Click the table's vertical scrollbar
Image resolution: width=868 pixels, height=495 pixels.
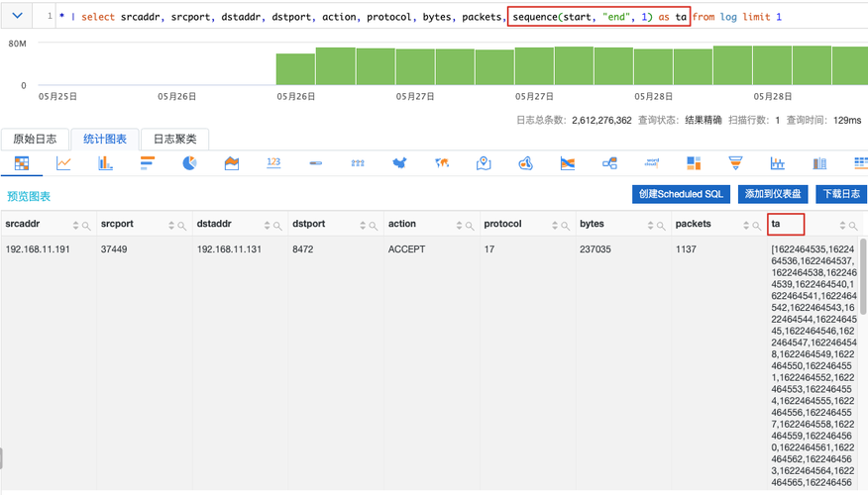coord(863,276)
